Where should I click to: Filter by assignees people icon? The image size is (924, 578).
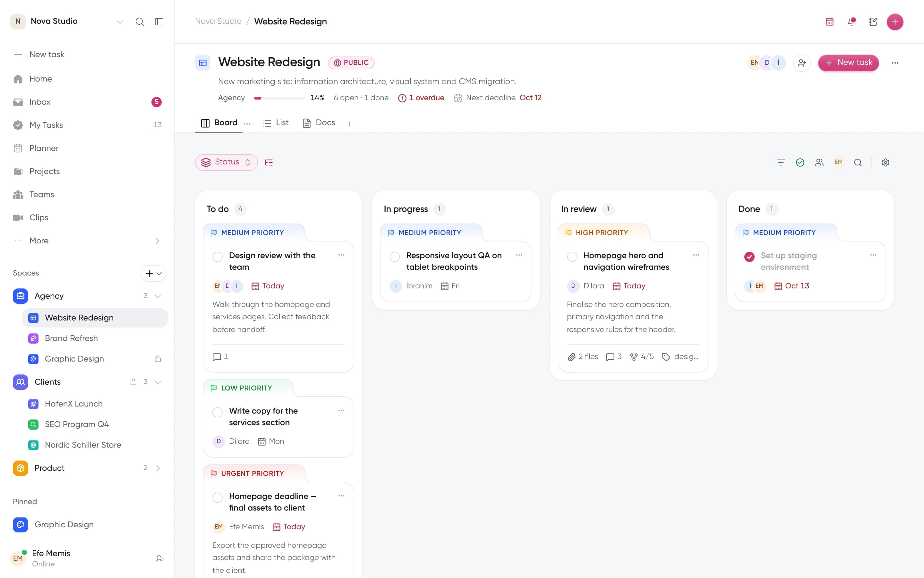[819, 162]
